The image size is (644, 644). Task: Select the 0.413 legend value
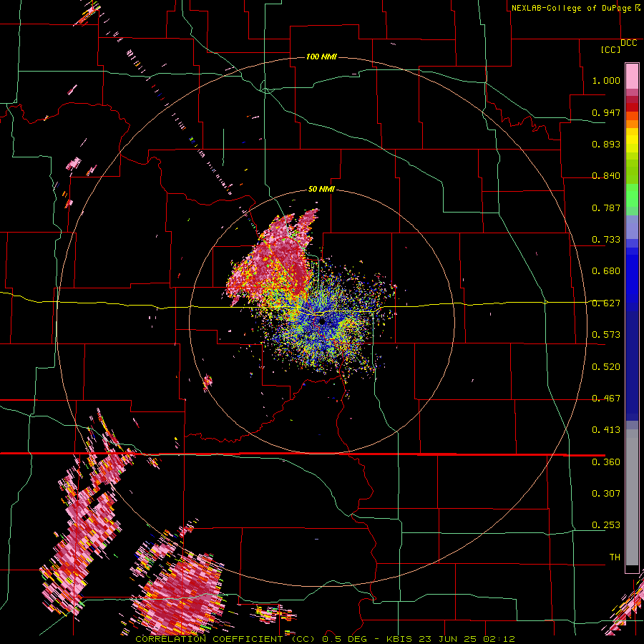click(606, 430)
